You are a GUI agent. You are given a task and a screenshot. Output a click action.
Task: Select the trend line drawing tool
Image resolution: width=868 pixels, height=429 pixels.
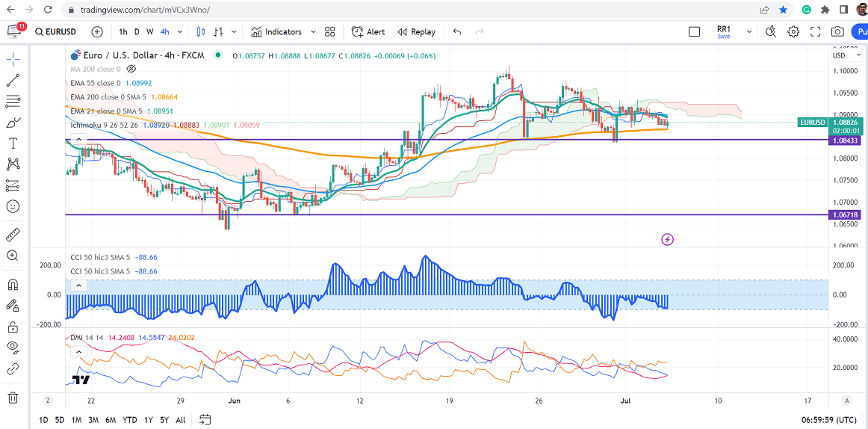point(13,81)
